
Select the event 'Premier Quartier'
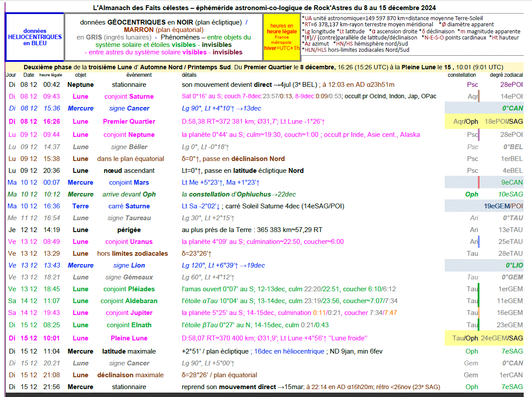point(129,122)
